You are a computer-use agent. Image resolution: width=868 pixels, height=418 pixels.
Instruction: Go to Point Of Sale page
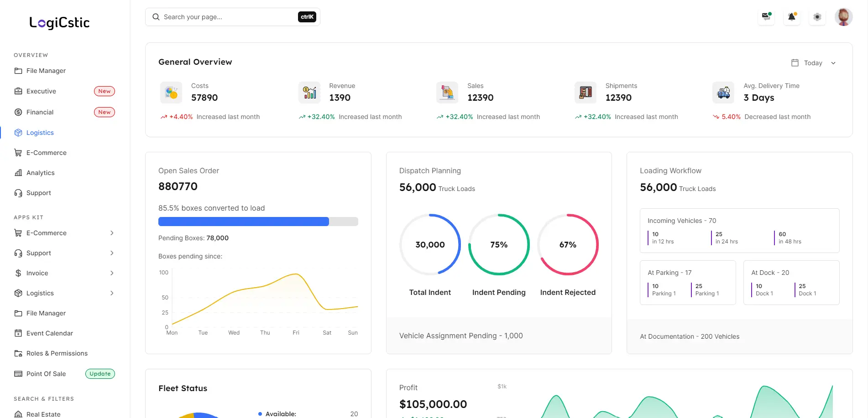pos(64,374)
